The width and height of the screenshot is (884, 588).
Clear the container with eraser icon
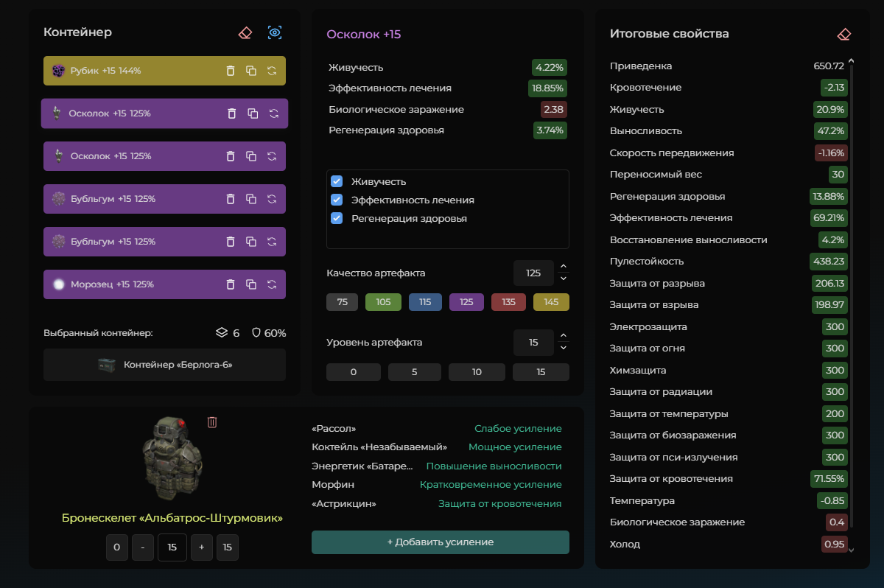pyautogui.click(x=245, y=32)
